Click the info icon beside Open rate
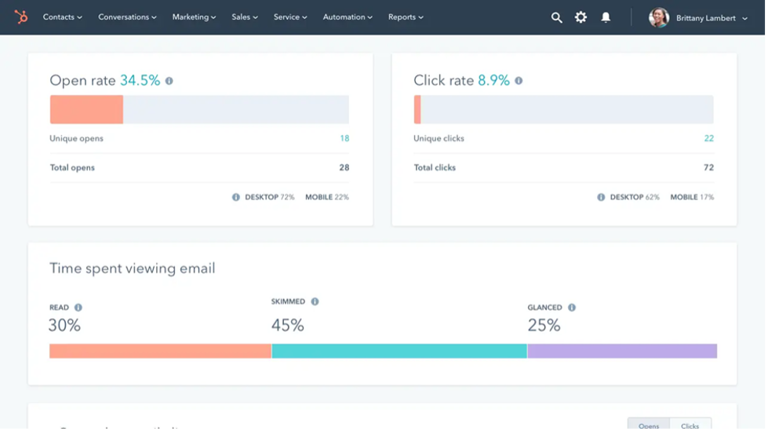The width and height of the screenshot is (768, 431). [169, 81]
